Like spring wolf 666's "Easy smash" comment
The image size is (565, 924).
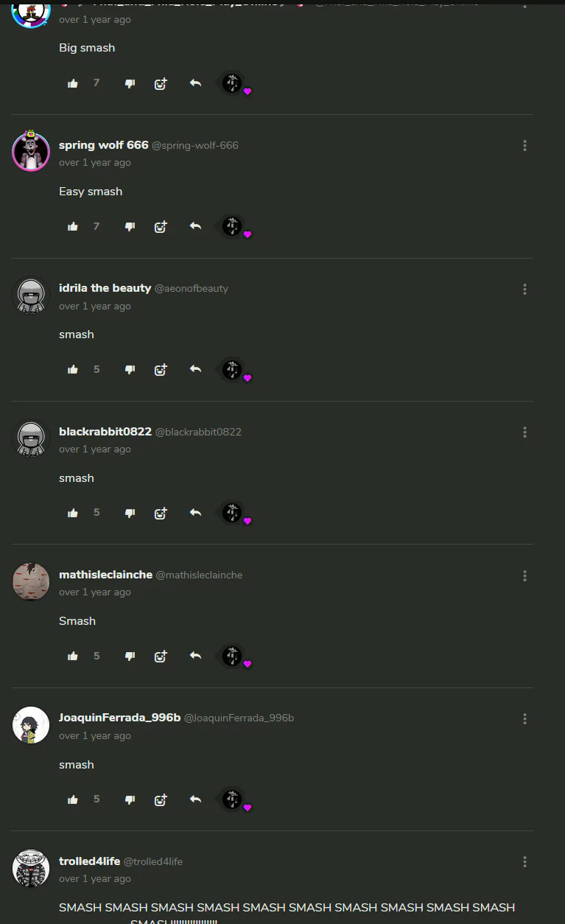point(73,227)
